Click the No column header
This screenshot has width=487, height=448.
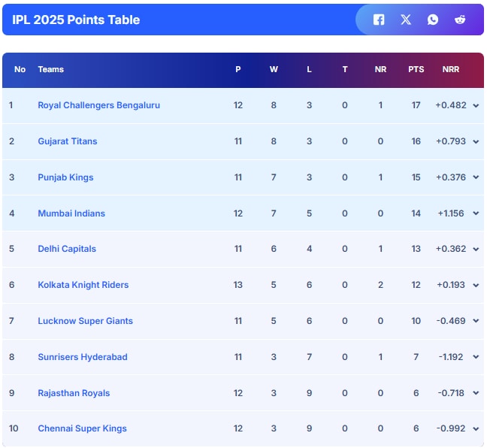(20, 69)
